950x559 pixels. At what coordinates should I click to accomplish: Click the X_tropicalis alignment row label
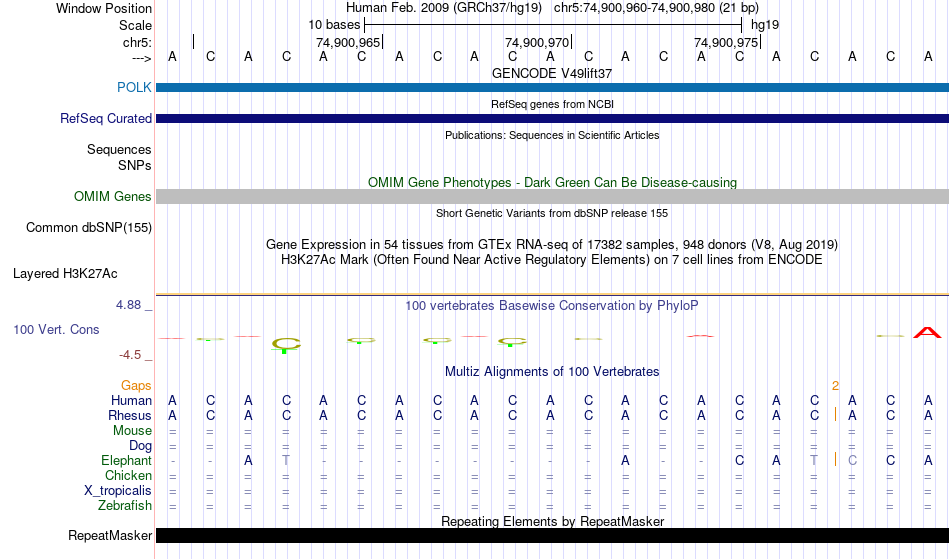tap(118, 491)
